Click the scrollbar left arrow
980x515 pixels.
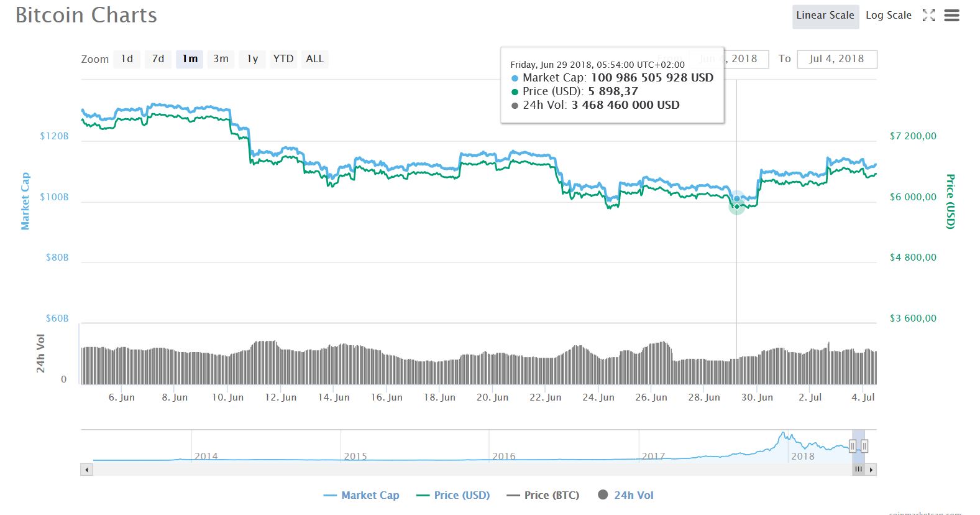[x=86, y=470]
